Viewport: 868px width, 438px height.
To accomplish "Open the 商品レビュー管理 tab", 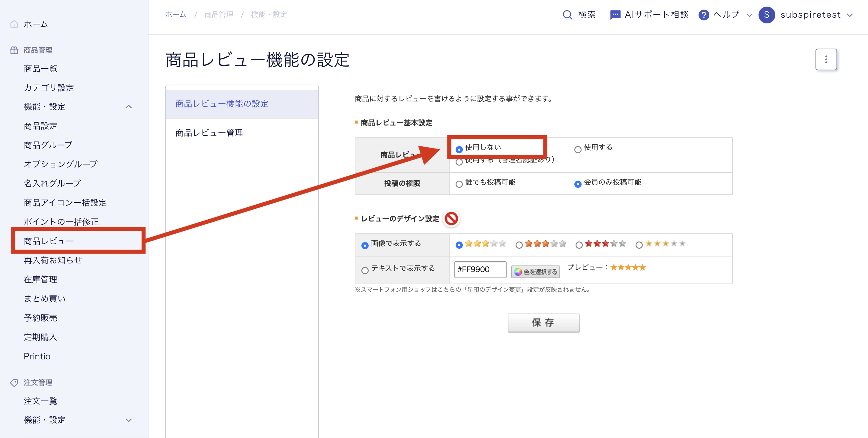I will (x=209, y=133).
